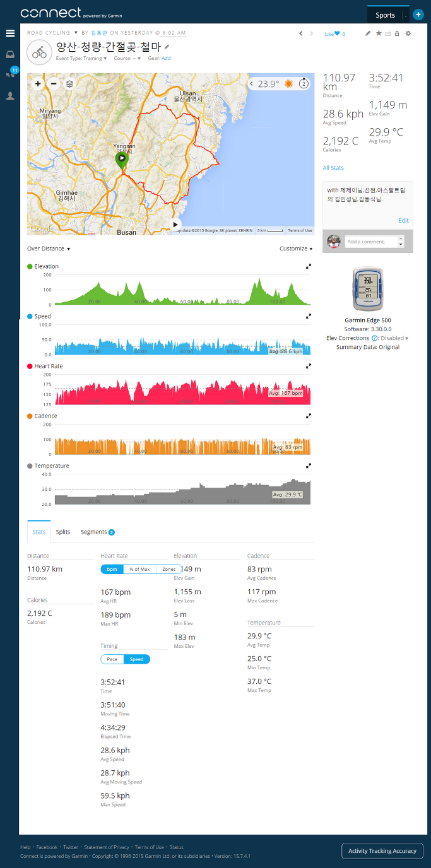Image resolution: width=431 pixels, height=868 pixels.
Task: Edit activity title pencil icon
Action: pos(167,47)
